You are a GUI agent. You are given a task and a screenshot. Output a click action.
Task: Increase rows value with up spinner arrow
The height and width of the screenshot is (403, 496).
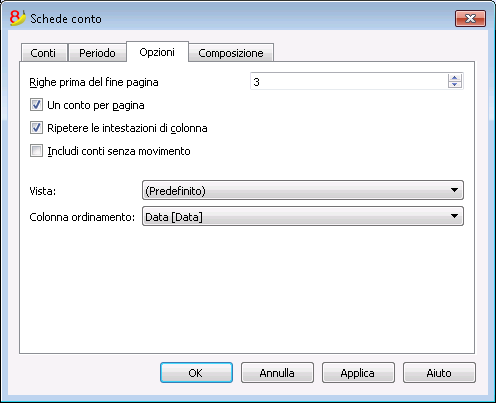click(x=455, y=78)
